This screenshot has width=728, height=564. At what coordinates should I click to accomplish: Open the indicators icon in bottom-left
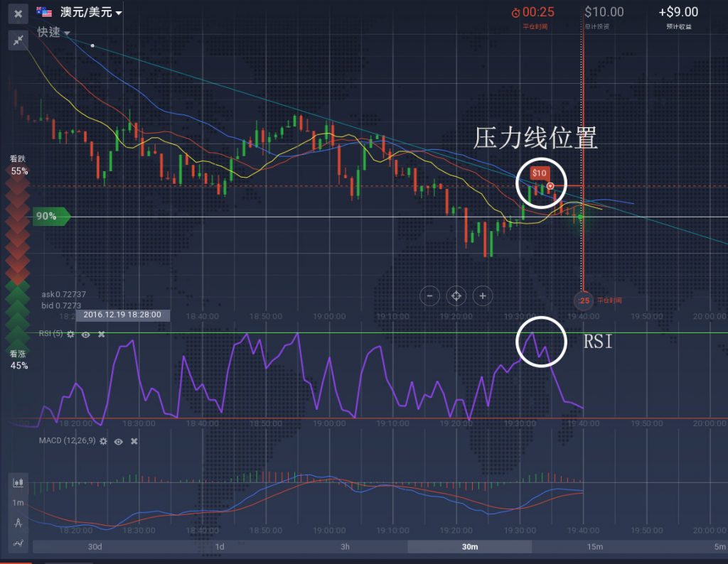16,543
